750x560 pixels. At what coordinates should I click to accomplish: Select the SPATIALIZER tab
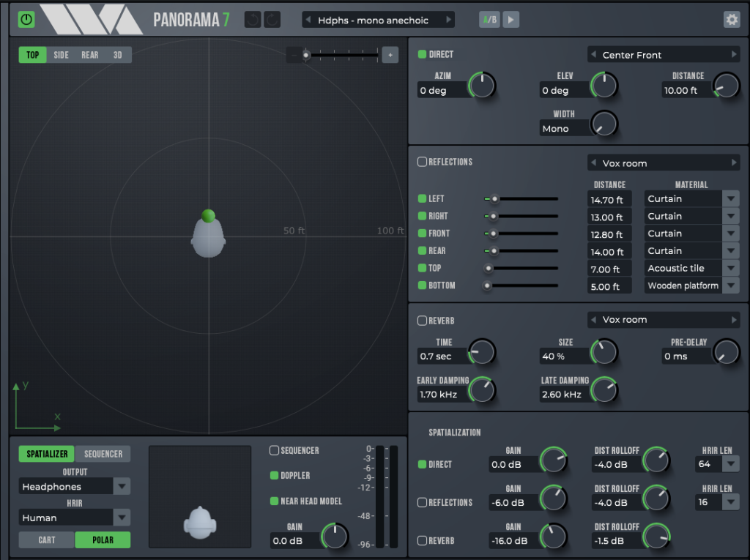coord(47,454)
